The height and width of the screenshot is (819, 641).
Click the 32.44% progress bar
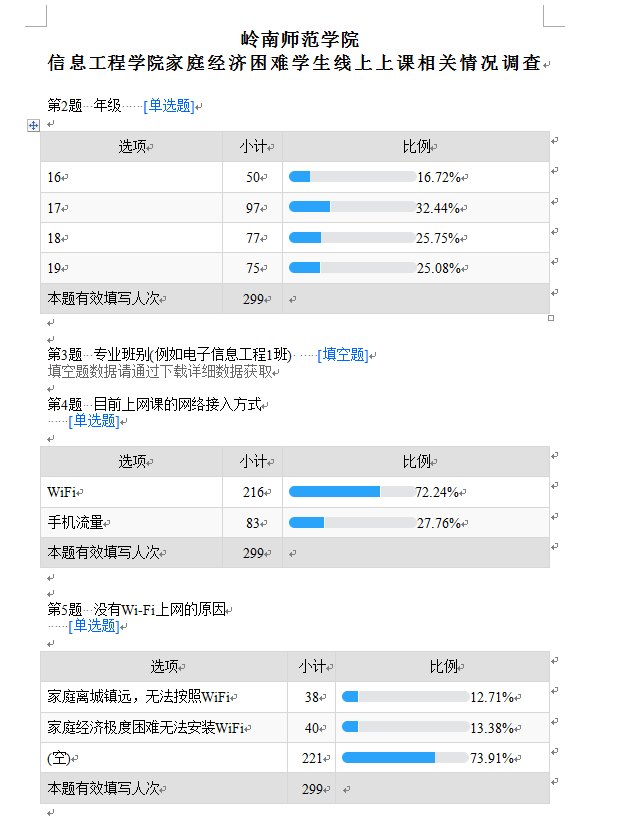click(352, 207)
